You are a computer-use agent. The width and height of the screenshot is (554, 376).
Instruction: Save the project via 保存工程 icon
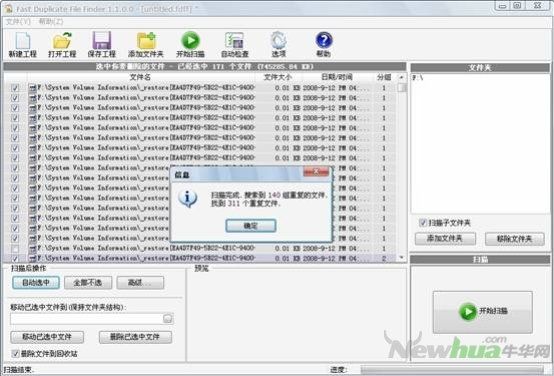point(102,41)
